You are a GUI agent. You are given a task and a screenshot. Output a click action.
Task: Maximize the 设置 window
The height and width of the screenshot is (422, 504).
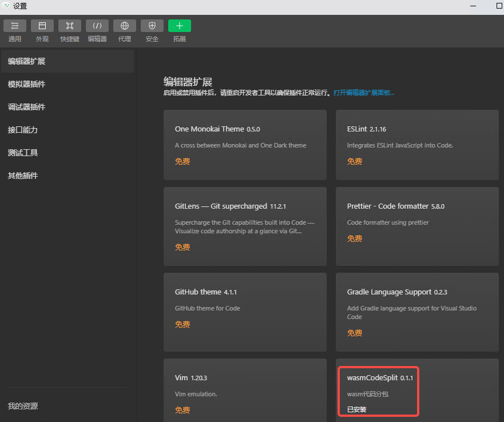pos(499,6)
